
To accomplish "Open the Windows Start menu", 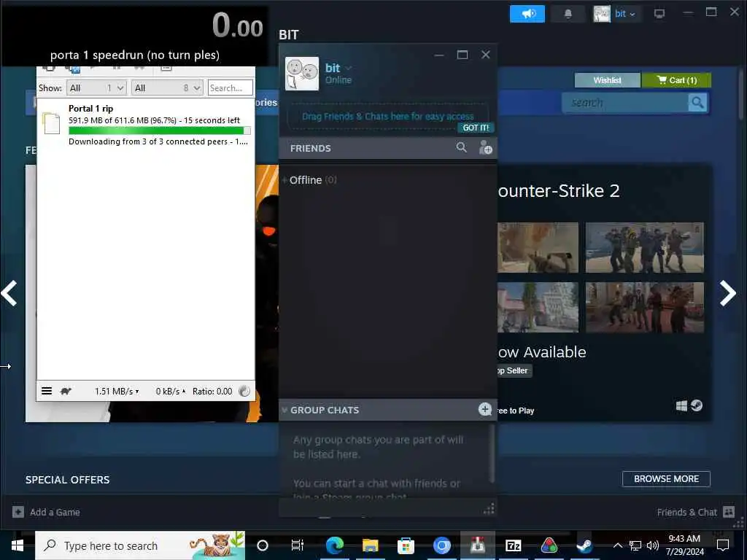I will [x=18, y=545].
